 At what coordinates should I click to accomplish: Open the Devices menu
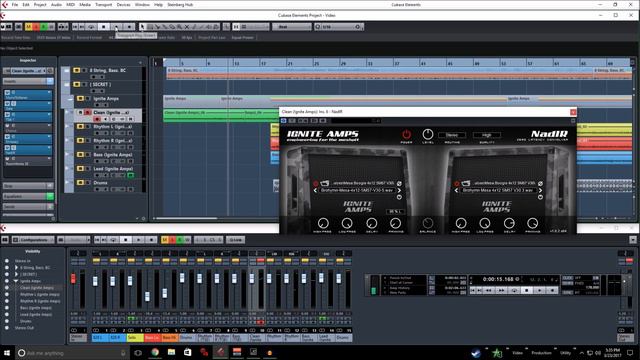[x=123, y=5]
